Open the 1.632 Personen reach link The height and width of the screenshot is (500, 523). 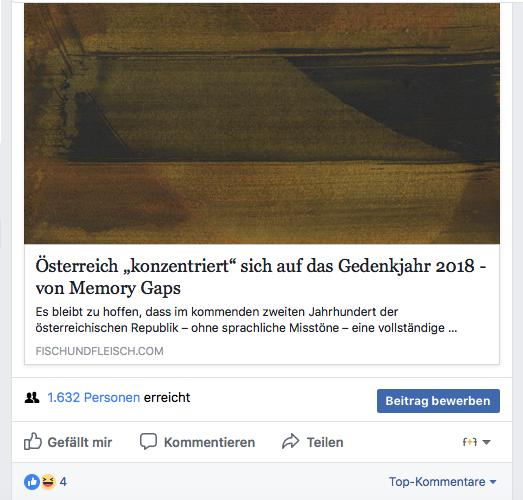pos(93,398)
